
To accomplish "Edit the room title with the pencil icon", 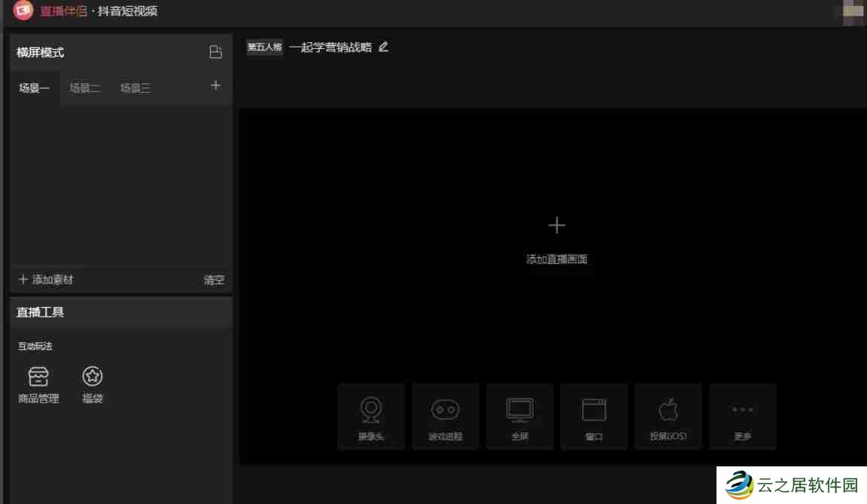I will point(384,47).
